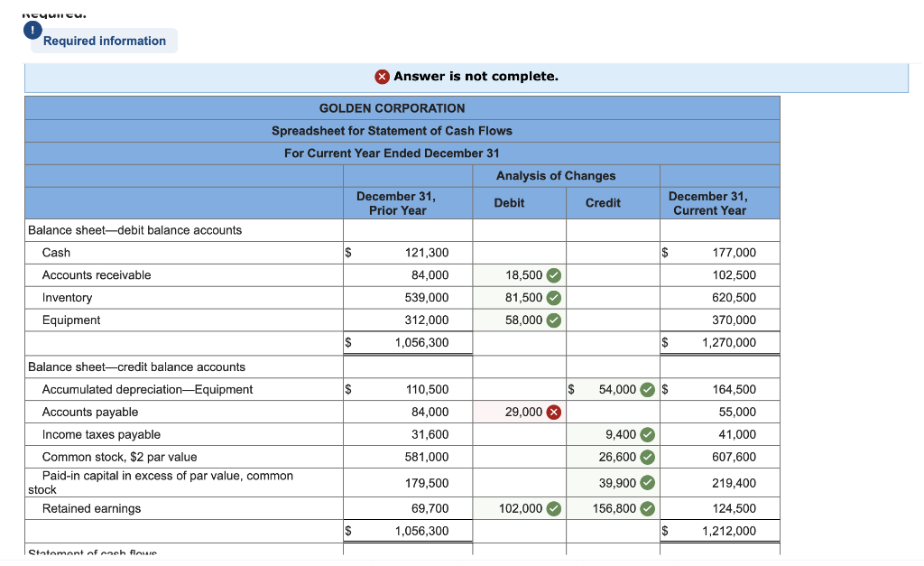Click the highlighted 29,000 Accounts payable cell

523,412
